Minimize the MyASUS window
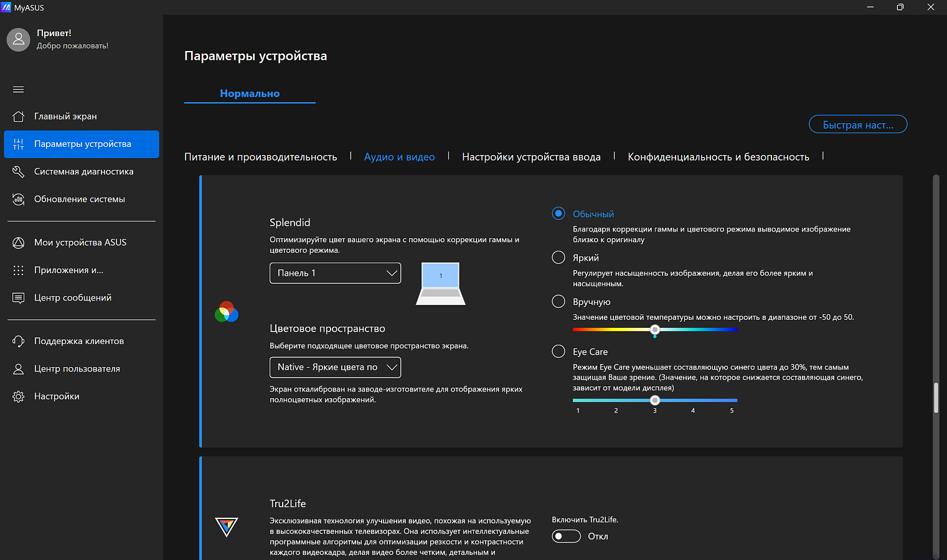The height and width of the screenshot is (560, 947). tap(870, 7)
